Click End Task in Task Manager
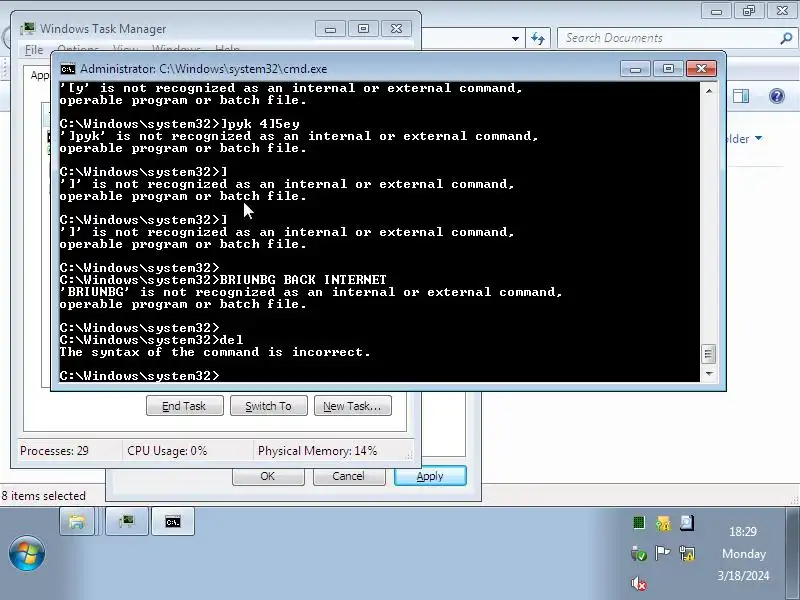 coord(185,406)
